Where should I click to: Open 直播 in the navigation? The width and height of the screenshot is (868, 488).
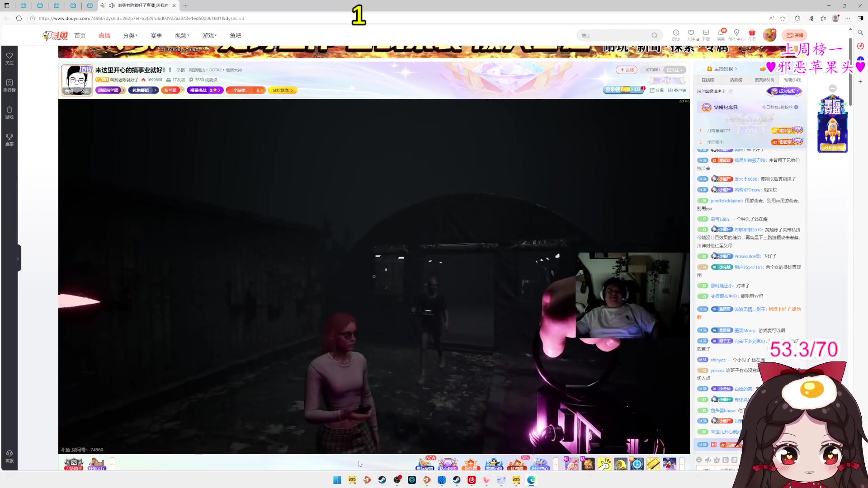click(104, 35)
